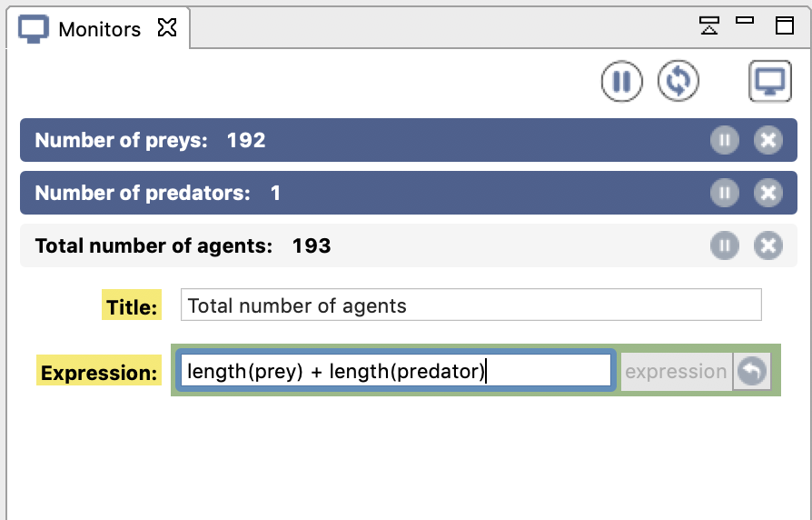The height and width of the screenshot is (520, 812).
Task: Minimize the Monitors view panel
Action: [x=745, y=21]
